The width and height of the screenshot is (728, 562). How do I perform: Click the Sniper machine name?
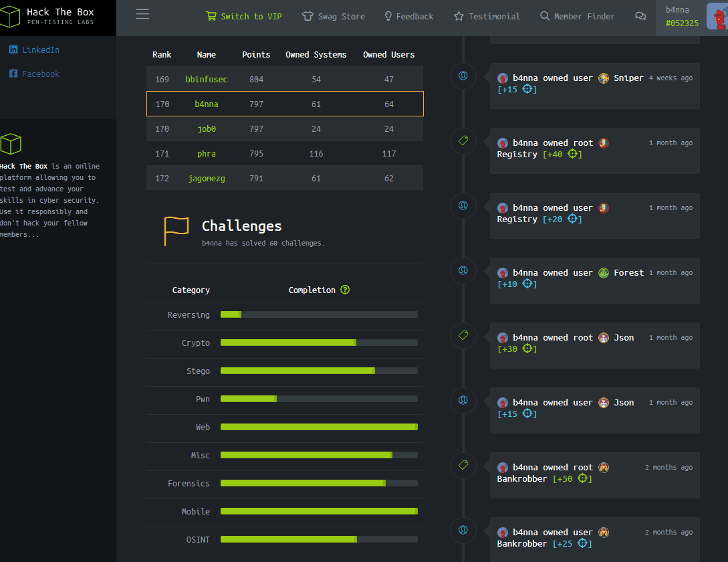[x=628, y=78]
